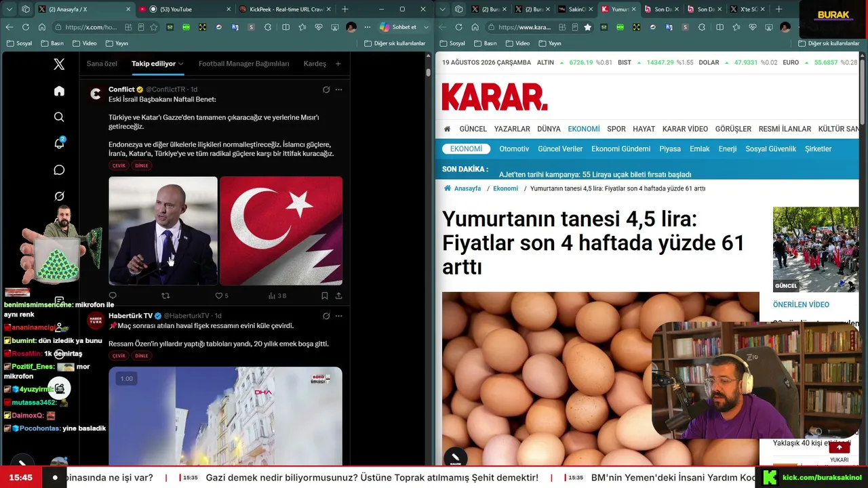Open profile avatar in the X window toolbar
Image resolution: width=868 pixels, height=488 pixels.
coord(351,27)
